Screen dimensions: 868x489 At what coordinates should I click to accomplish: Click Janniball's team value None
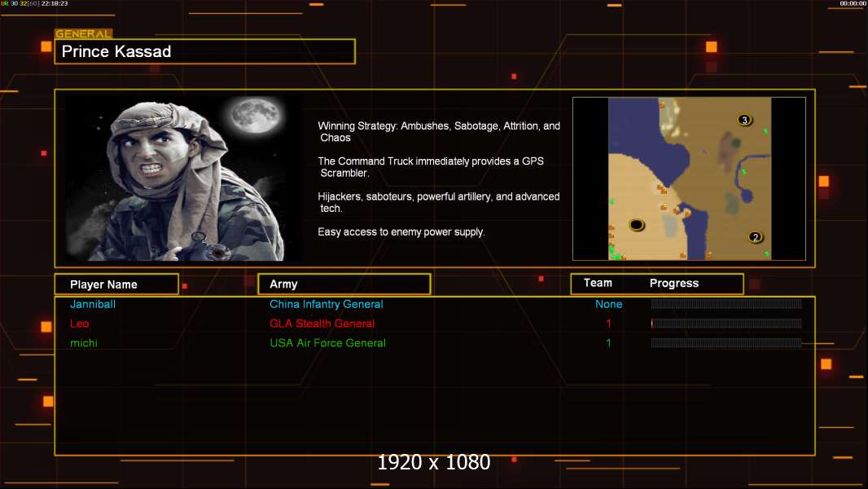(608, 304)
